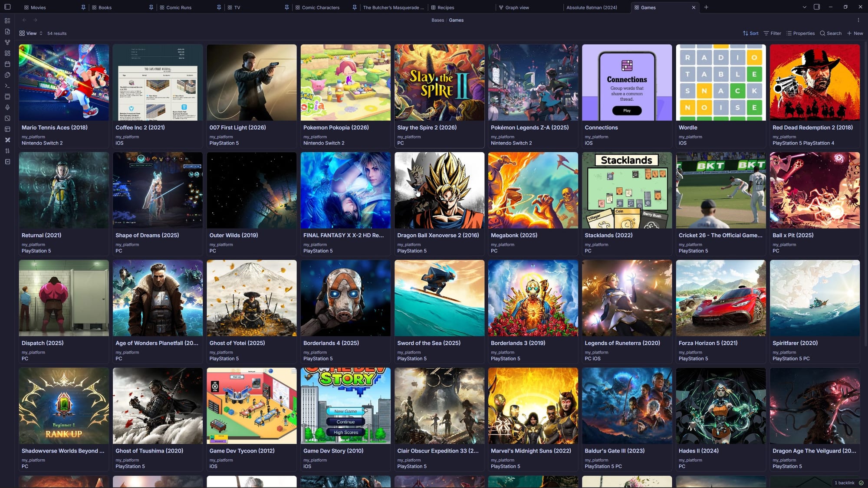Click the crossed pencil-ruler icon in ribbon
The image size is (868, 488).
point(7,140)
